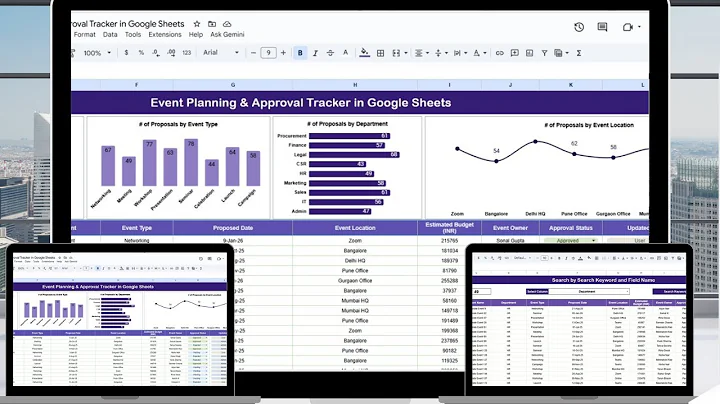Click the Meet camera icon
This screenshot has height=404, width=720.
point(628,27)
